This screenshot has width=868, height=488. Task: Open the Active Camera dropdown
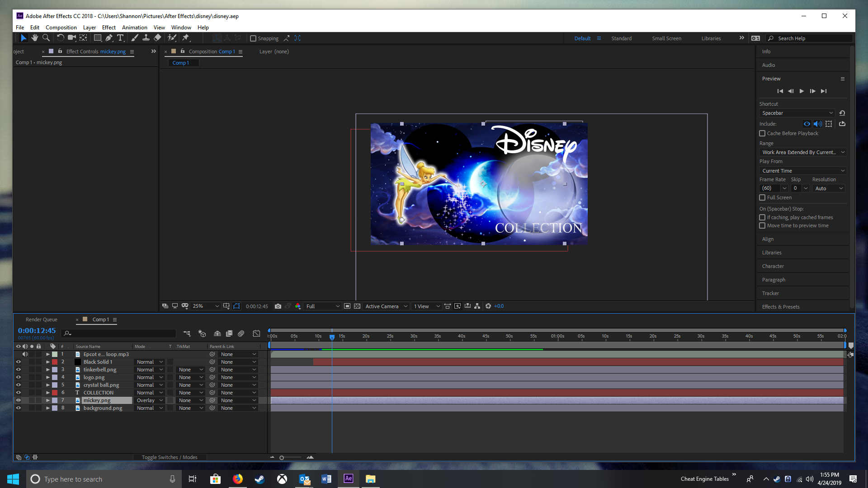(x=387, y=306)
